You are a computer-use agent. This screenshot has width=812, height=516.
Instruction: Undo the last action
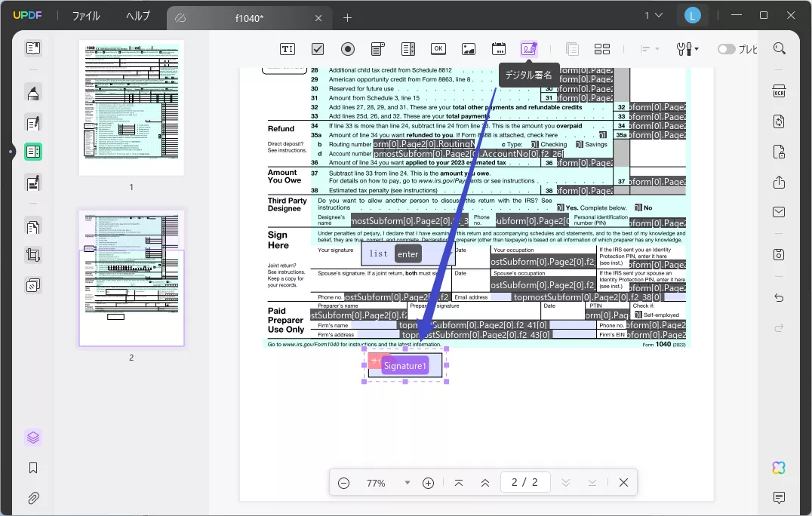click(x=779, y=297)
